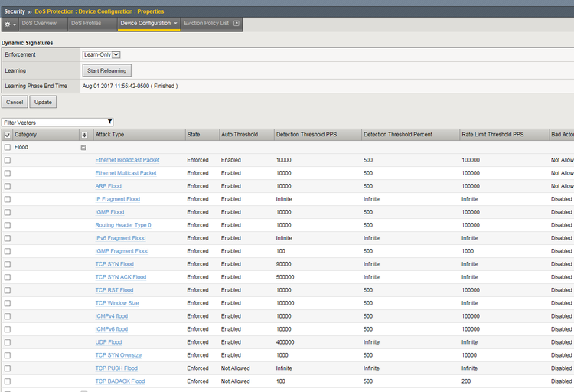
Task: Select the Ethernet Broadcast Packet row checkbox
Action: [8, 160]
